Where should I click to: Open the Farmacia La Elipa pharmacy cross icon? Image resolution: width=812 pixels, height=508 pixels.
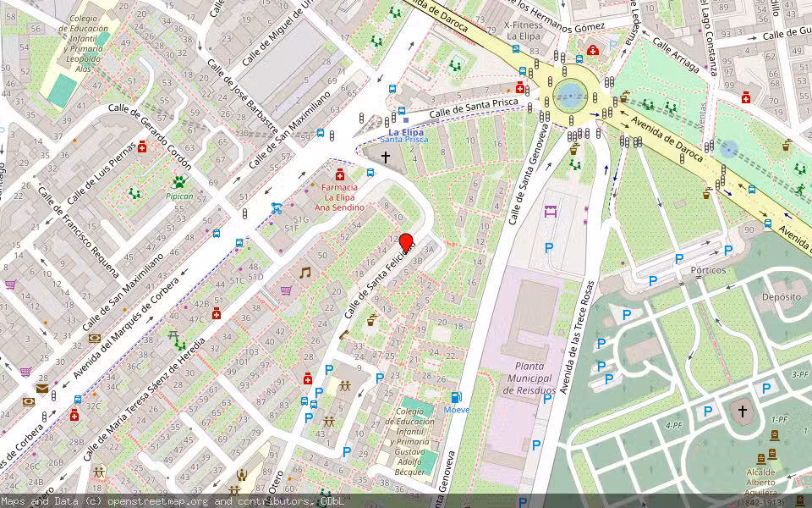pos(340,174)
